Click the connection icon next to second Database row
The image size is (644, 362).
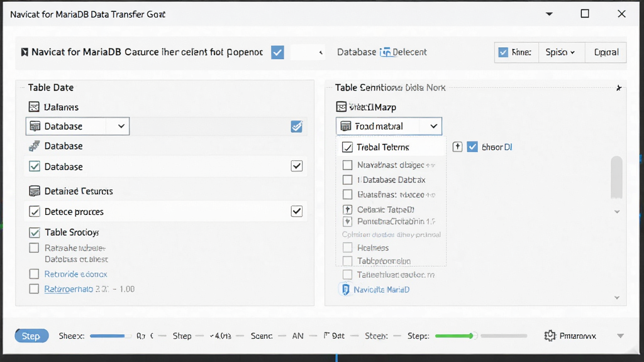pyautogui.click(x=34, y=146)
